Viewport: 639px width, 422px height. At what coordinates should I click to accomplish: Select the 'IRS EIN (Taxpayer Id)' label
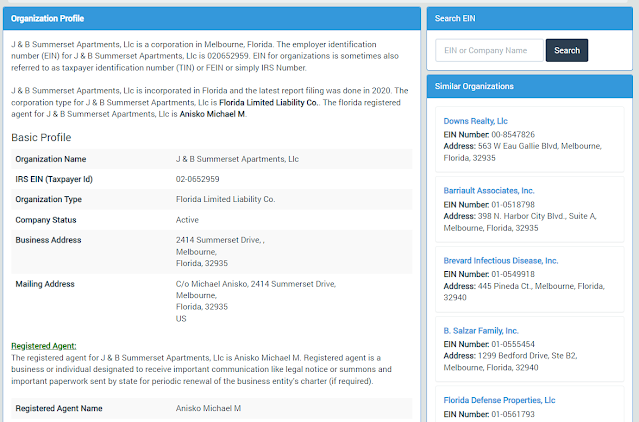[54, 179]
